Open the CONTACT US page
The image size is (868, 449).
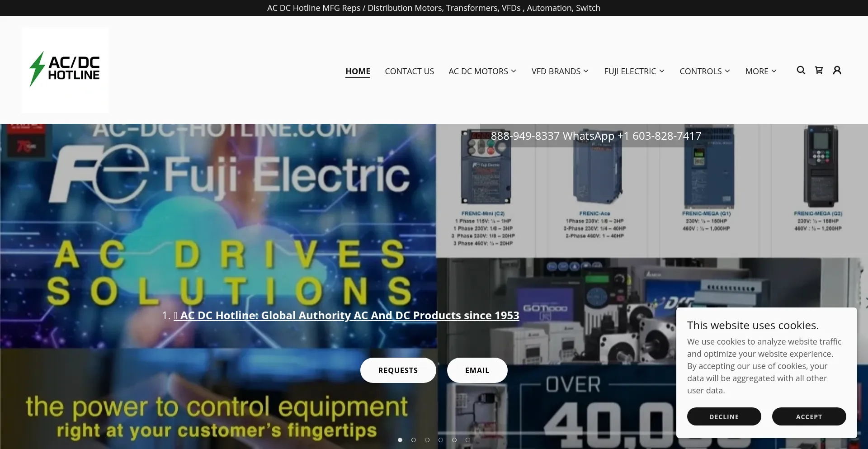(409, 71)
